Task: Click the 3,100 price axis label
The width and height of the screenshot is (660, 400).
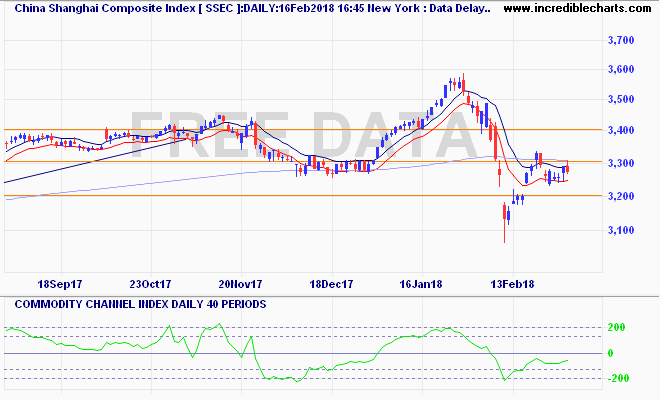Action: tap(621, 231)
